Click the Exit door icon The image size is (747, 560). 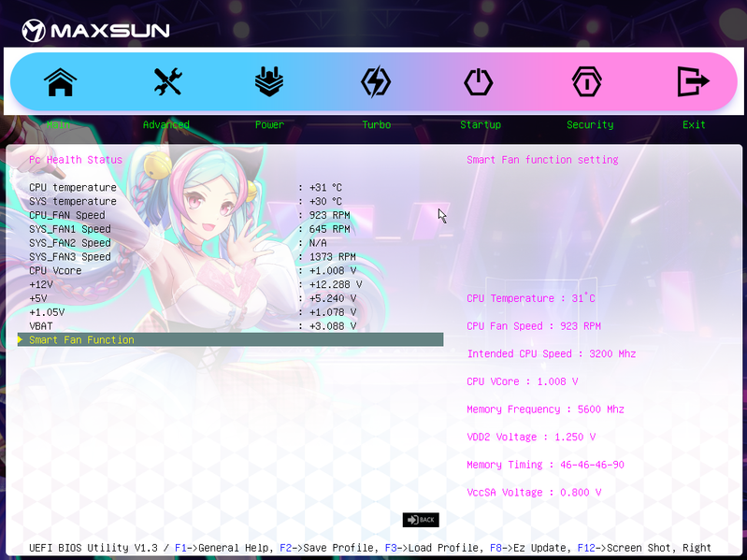point(693,81)
